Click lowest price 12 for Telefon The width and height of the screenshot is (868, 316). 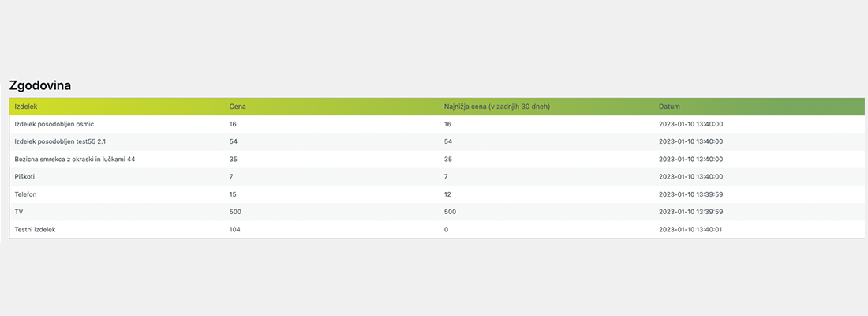click(x=447, y=194)
